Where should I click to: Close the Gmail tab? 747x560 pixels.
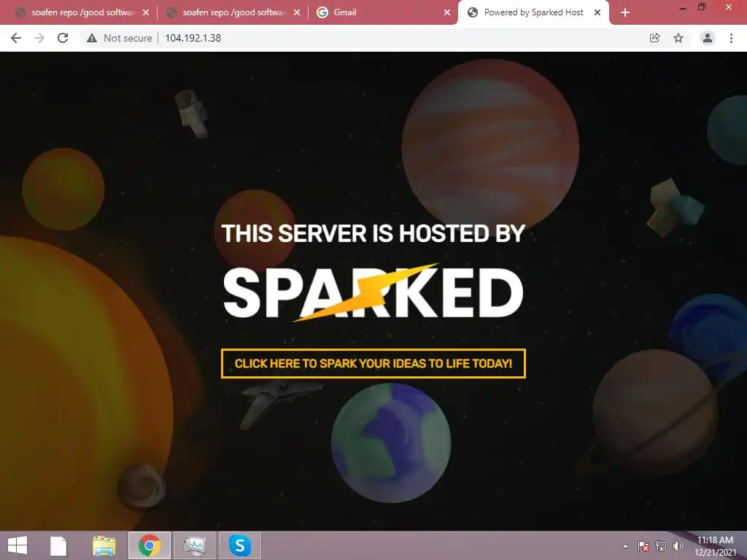[447, 12]
